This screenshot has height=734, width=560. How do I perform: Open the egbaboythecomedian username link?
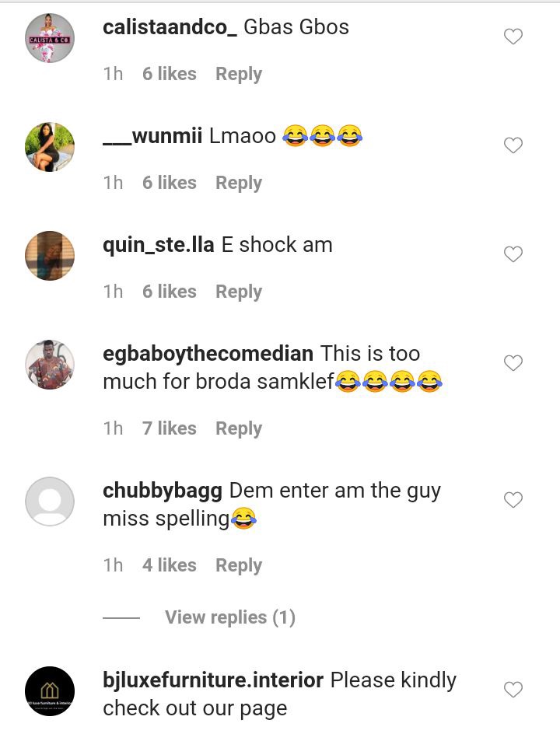tap(208, 354)
